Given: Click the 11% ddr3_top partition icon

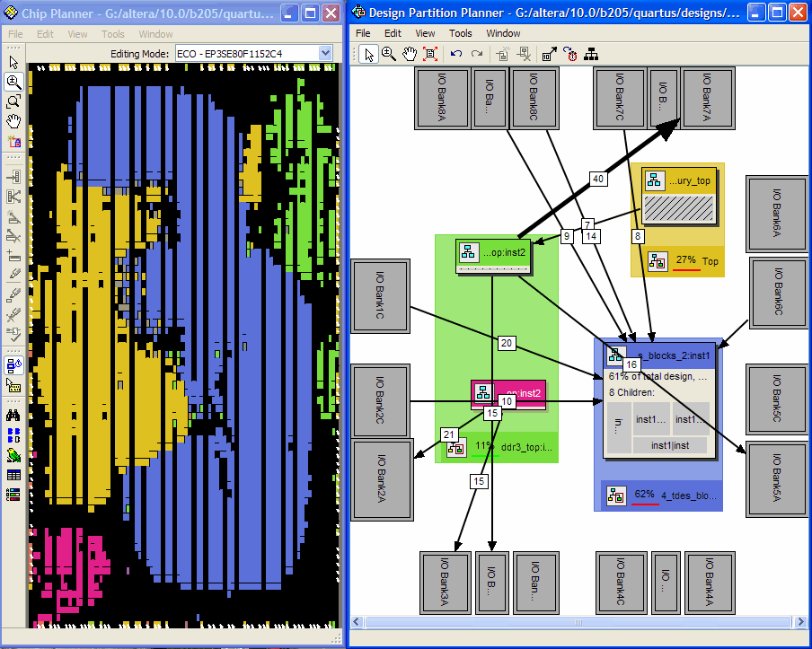Looking at the screenshot, I should [x=456, y=447].
